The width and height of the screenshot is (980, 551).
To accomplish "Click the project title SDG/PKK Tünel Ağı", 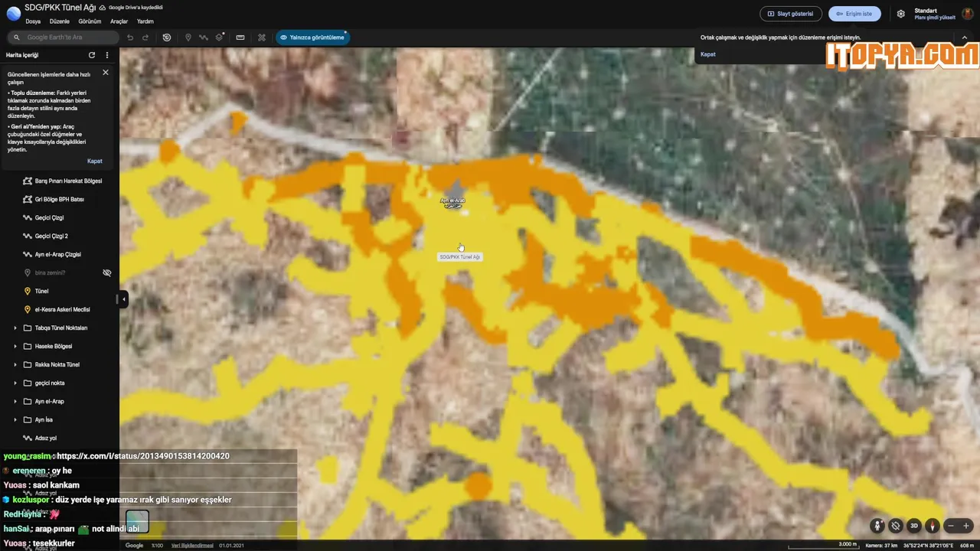I will [x=60, y=8].
